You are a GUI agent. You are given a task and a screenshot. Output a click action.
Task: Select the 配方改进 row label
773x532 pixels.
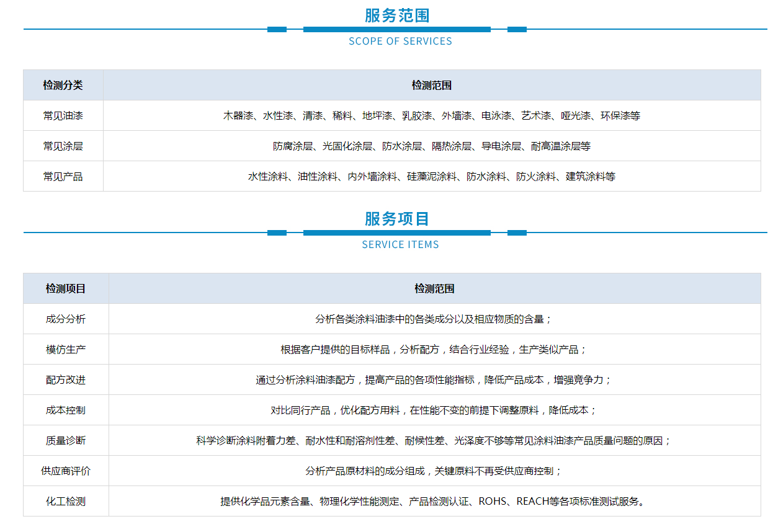point(66,380)
